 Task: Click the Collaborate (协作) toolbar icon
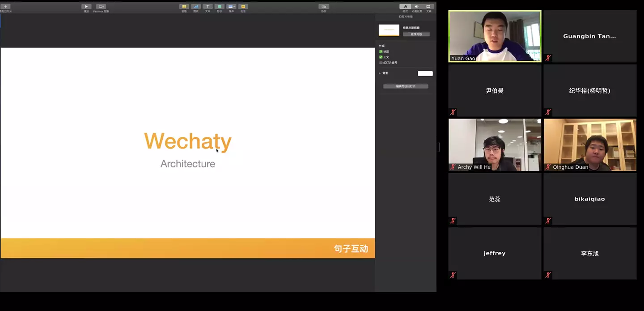coord(324,7)
